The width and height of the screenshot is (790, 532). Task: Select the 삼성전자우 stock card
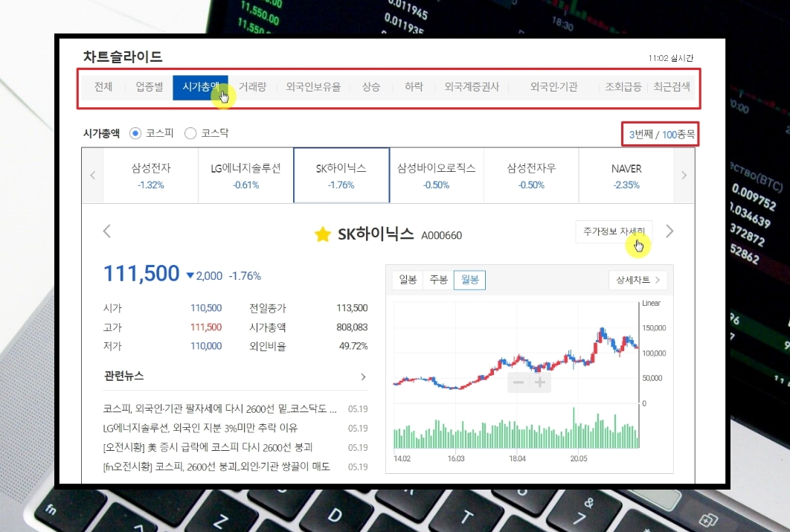pos(531,176)
